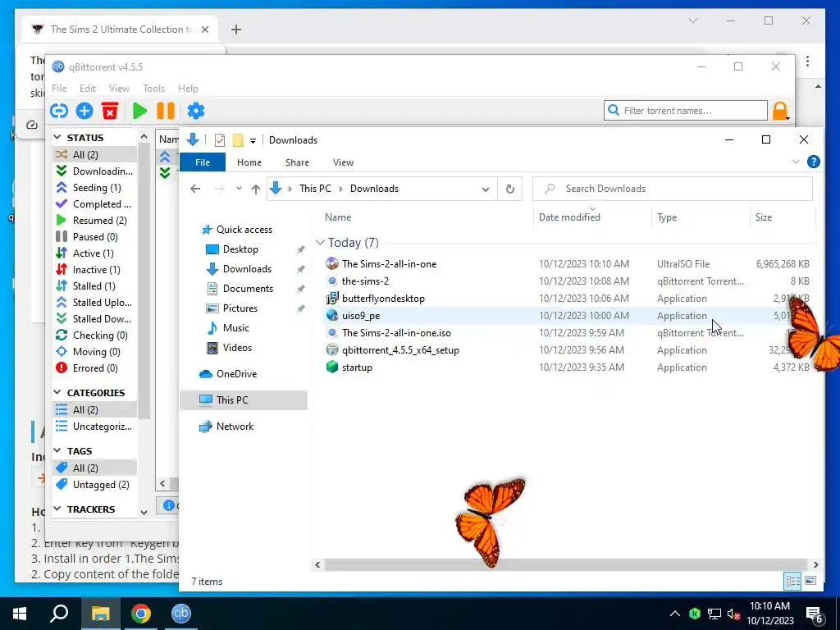The width and height of the screenshot is (840, 630).
Task: Sort files by Date modified column
Action: [592, 217]
